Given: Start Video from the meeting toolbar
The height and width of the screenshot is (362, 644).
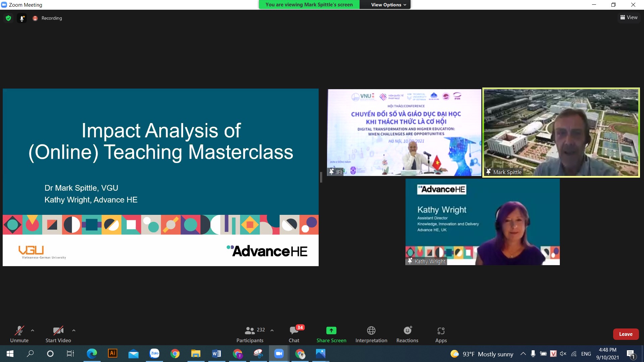Looking at the screenshot, I should (x=58, y=334).
